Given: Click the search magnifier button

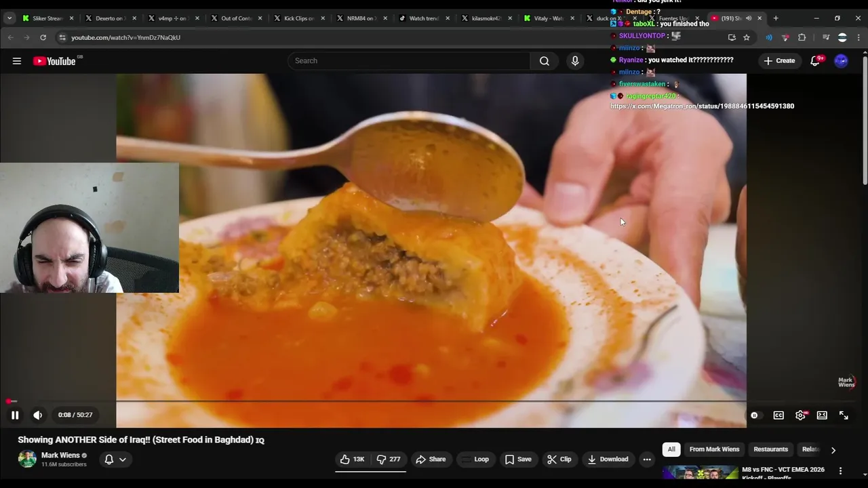Looking at the screenshot, I should pyautogui.click(x=545, y=61).
